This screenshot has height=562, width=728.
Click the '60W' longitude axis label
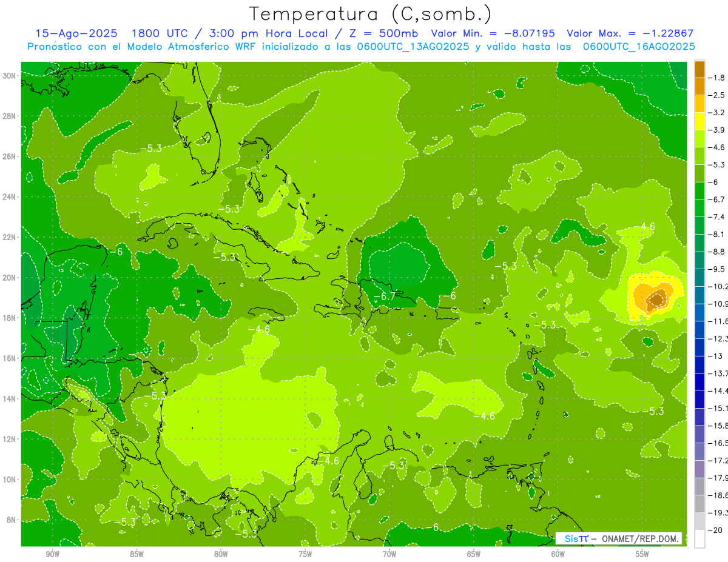pyautogui.click(x=558, y=554)
